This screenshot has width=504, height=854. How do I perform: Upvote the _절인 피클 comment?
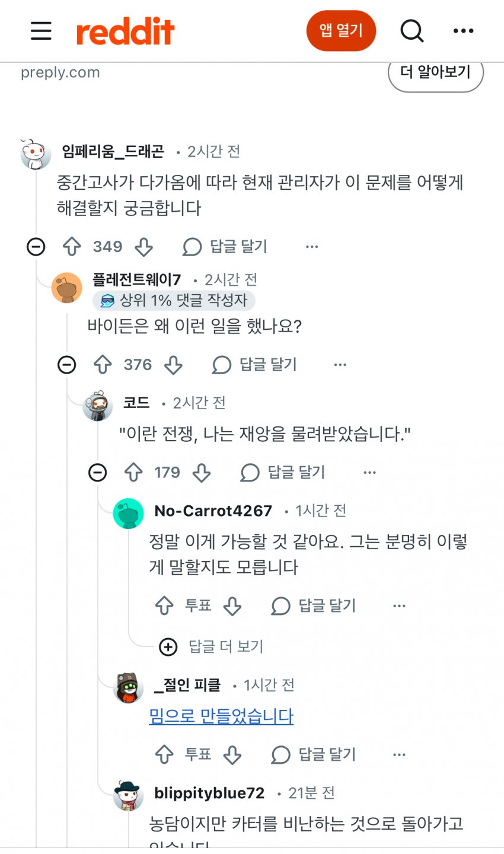tap(164, 754)
